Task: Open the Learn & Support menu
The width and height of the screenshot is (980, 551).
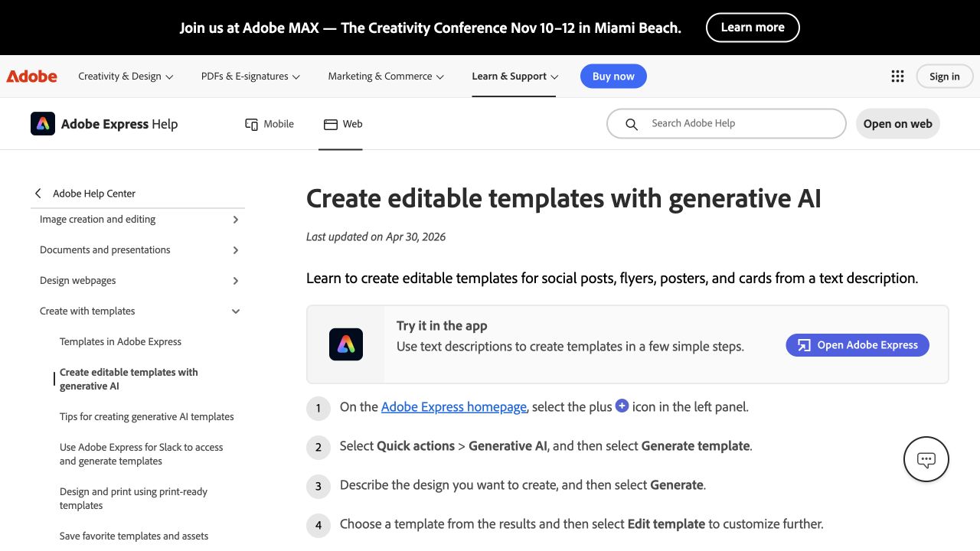Action: (x=514, y=77)
